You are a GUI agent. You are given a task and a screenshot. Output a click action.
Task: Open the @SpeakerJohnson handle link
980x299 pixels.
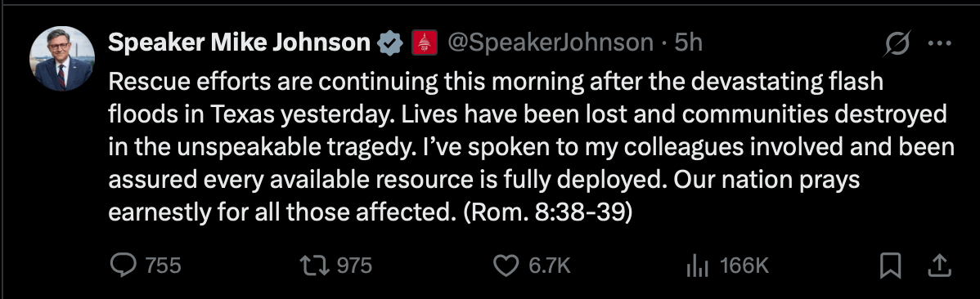pos(549,43)
